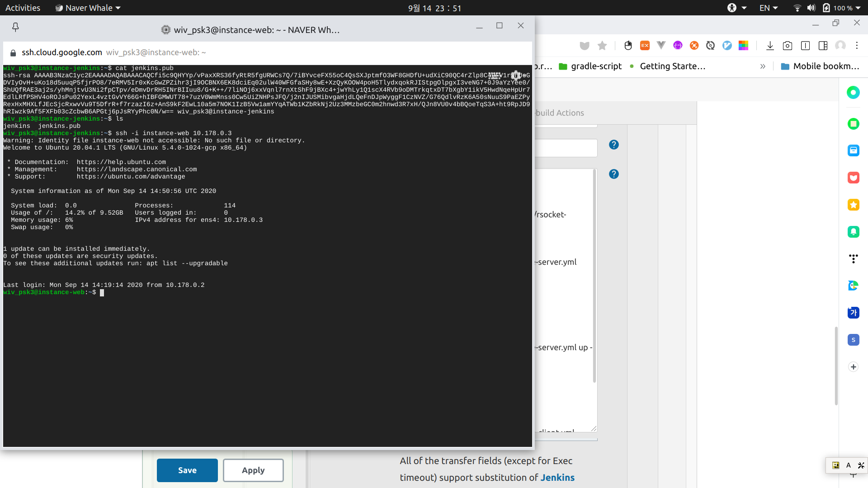Open the gradle-script bookmark folder

(590, 66)
